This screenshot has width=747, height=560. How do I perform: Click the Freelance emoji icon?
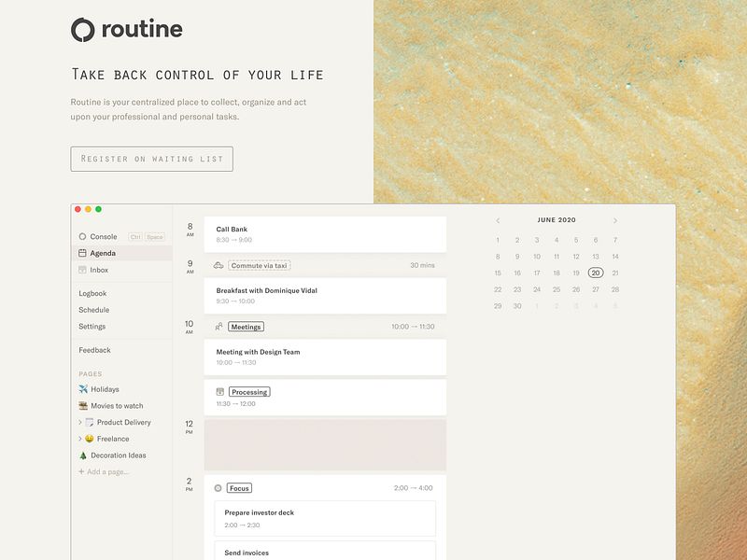(89, 439)
